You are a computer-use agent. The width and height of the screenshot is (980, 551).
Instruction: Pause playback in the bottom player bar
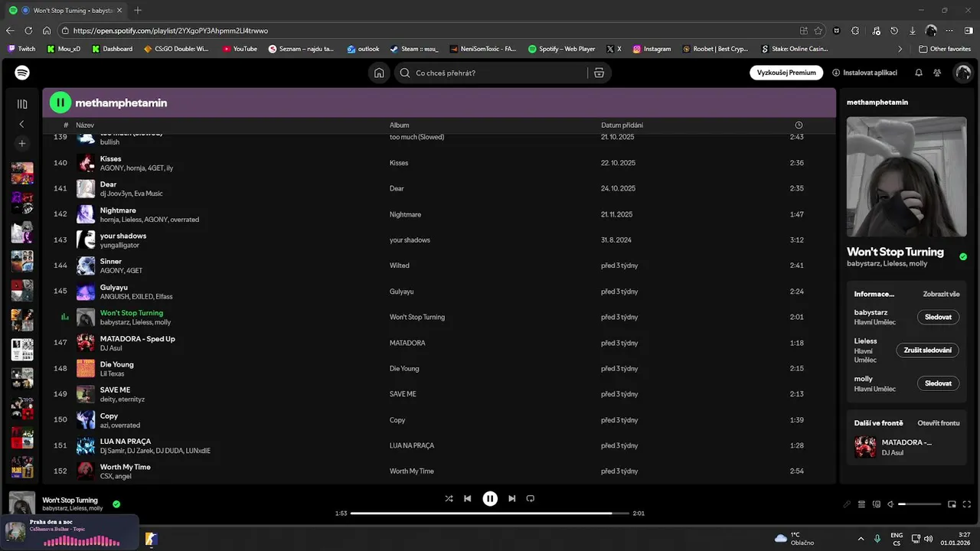click(x=490, y=498)
